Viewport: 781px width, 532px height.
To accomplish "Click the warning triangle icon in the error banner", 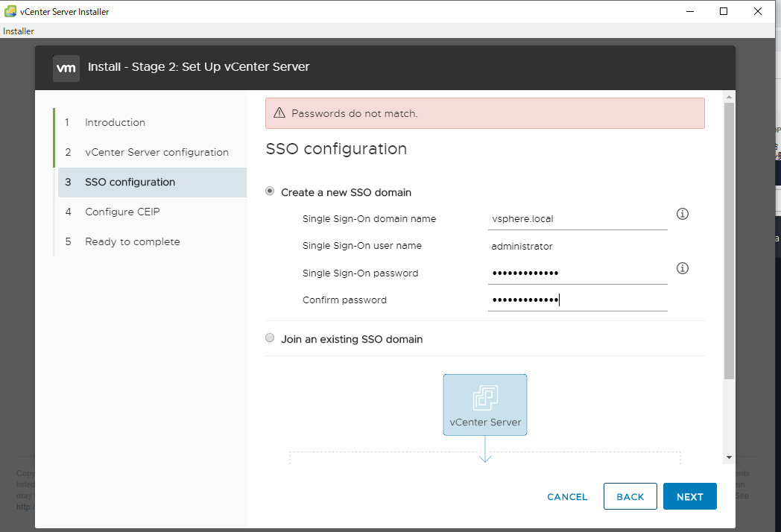I will (x=279, y=113).
